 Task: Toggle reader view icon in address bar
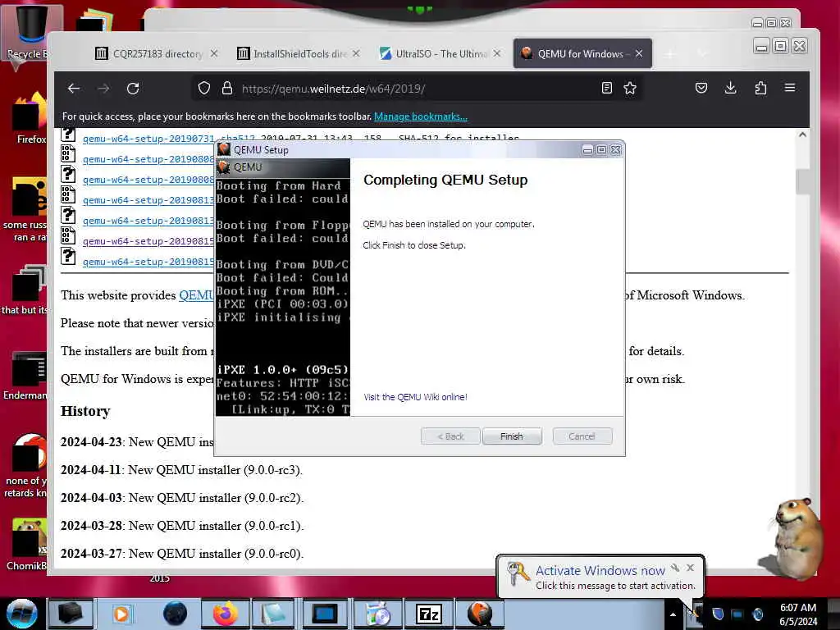click(x=607, y=88)
